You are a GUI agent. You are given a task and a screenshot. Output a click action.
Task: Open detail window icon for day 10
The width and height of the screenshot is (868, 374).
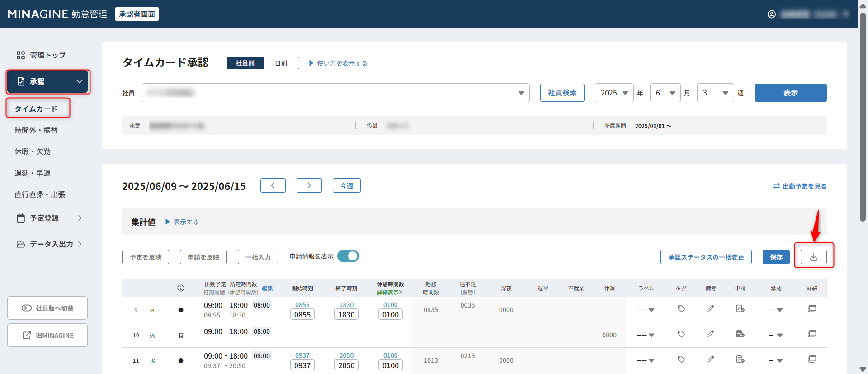[812, 334]
